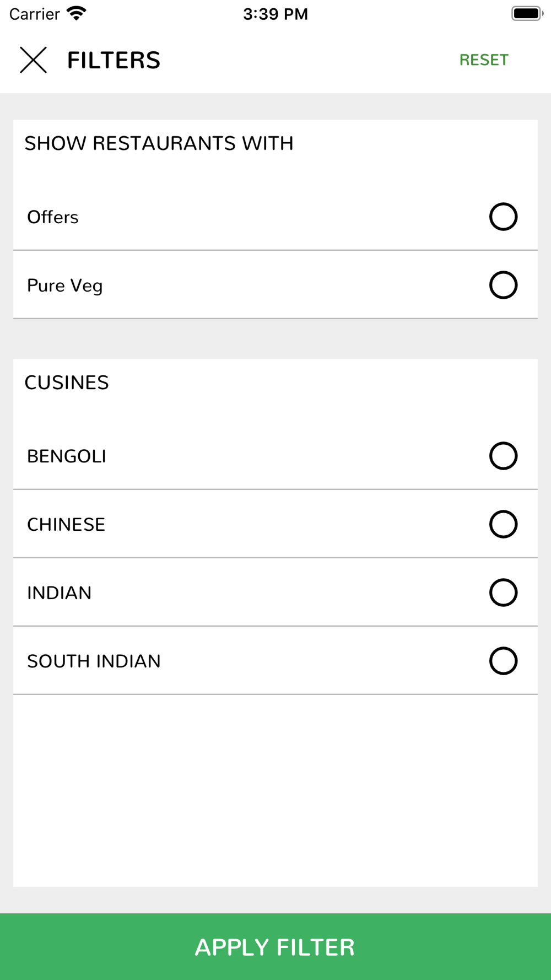Tap the BENGOLI row text

[67, 456]
